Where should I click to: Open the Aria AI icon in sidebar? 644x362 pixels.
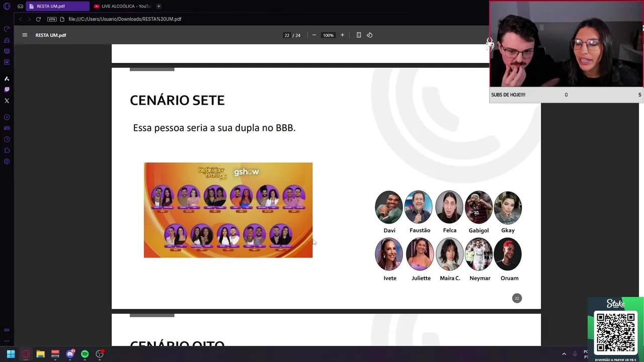[x=7, y=79]
